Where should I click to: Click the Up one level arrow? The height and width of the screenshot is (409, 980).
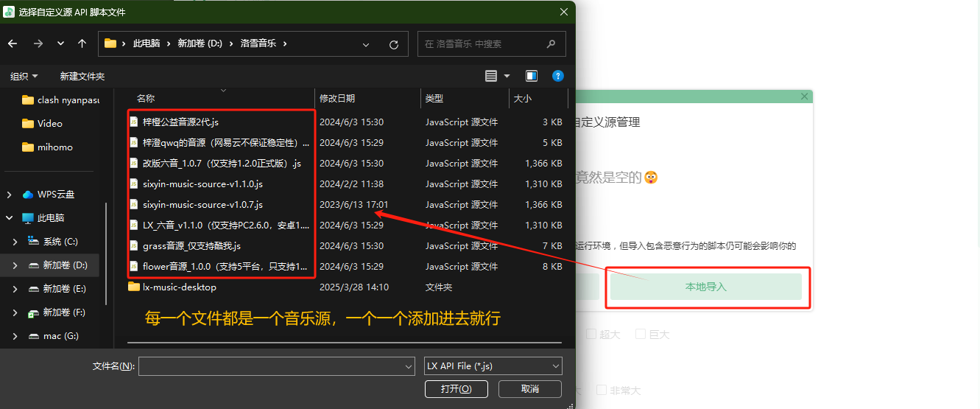(82, 43)
